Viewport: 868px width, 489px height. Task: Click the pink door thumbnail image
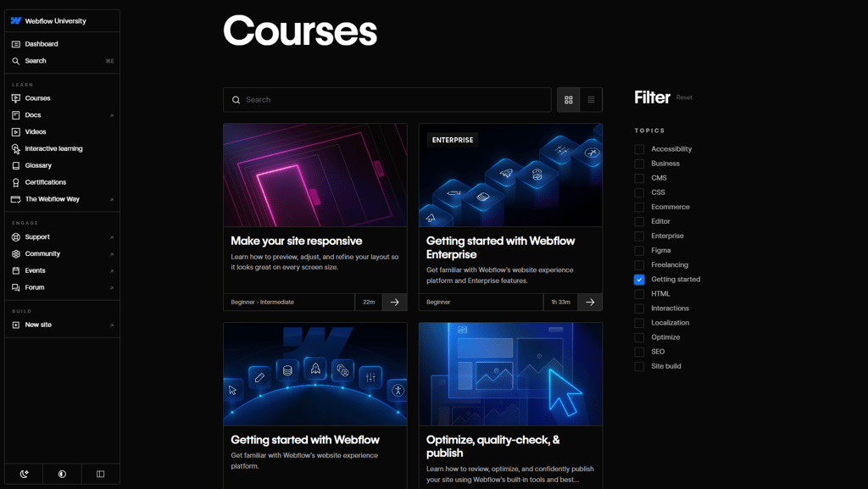point(315,175)
